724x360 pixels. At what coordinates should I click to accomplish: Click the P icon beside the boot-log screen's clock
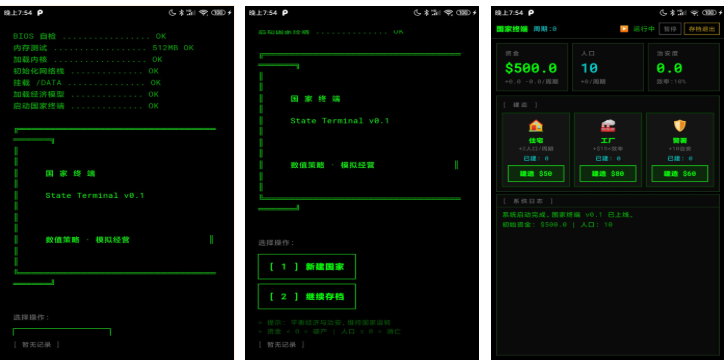click(40, 13)
